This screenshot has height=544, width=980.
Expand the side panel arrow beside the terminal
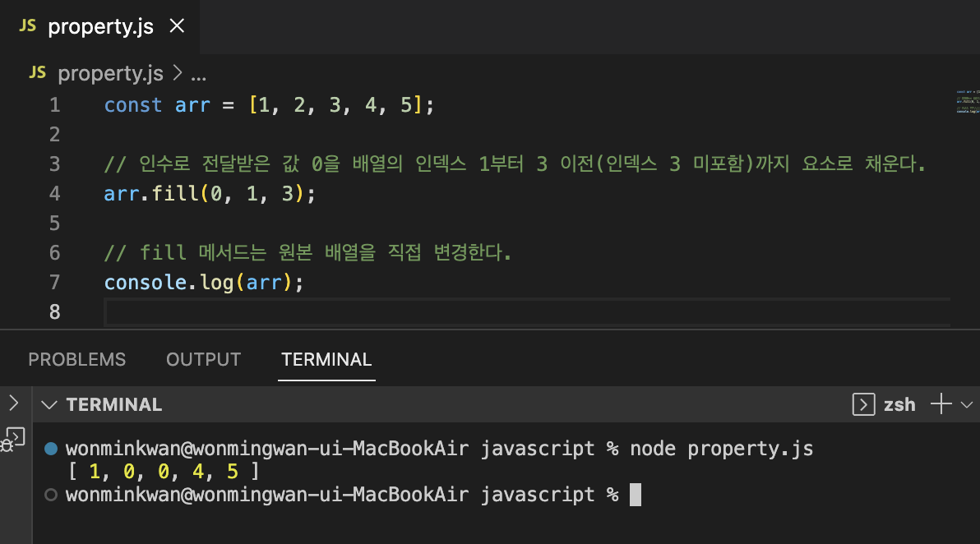[14, 403]
